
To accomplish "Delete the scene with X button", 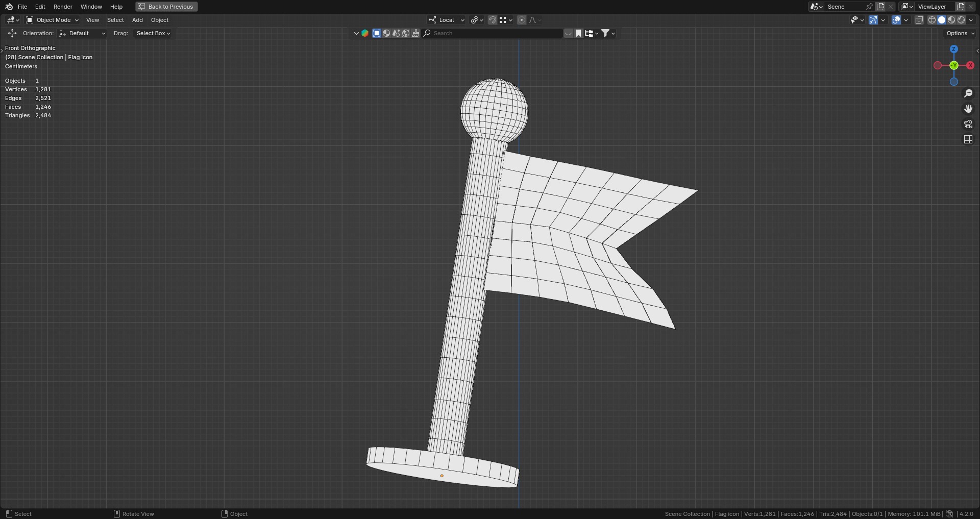I will (x=891, y=7).
